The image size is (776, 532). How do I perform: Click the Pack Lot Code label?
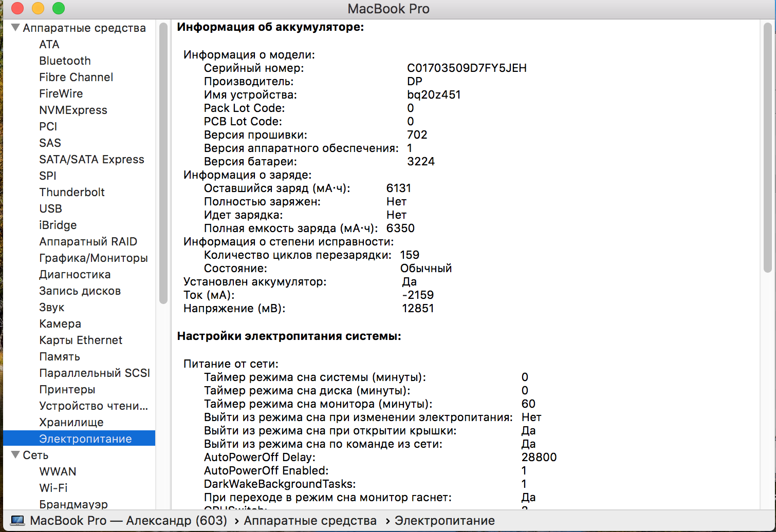(x=244, y=108)
